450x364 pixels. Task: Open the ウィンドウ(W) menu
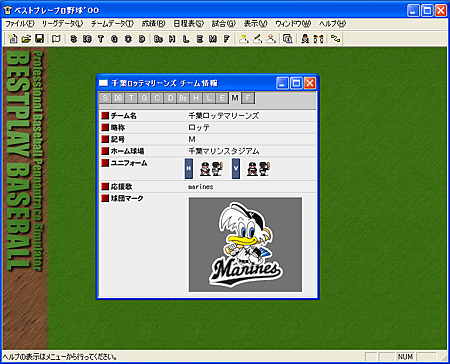(293, 24)
